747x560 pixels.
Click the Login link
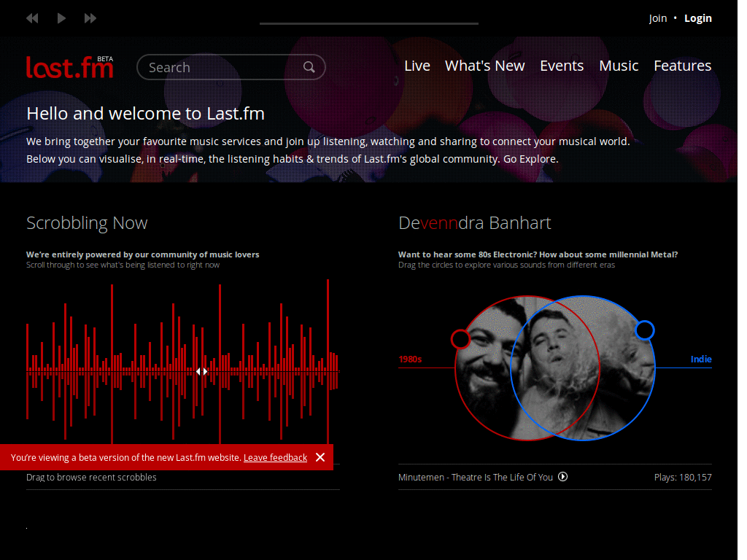[697, 17]
